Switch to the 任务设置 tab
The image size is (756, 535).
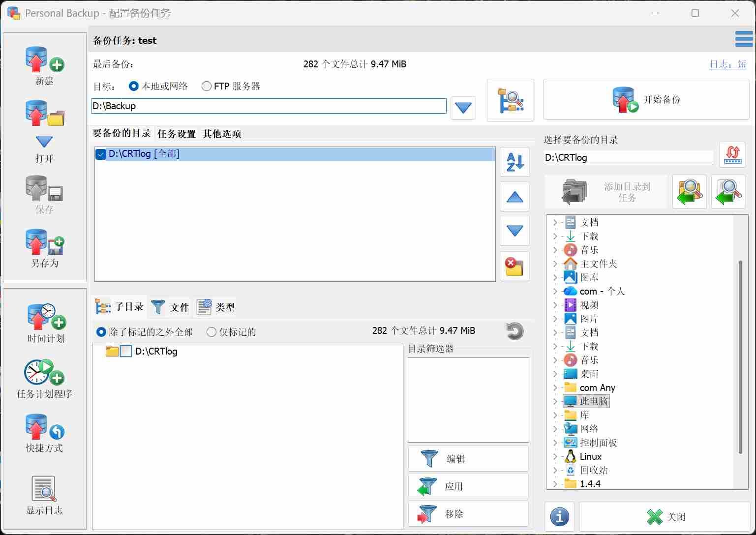click(176, 134)
